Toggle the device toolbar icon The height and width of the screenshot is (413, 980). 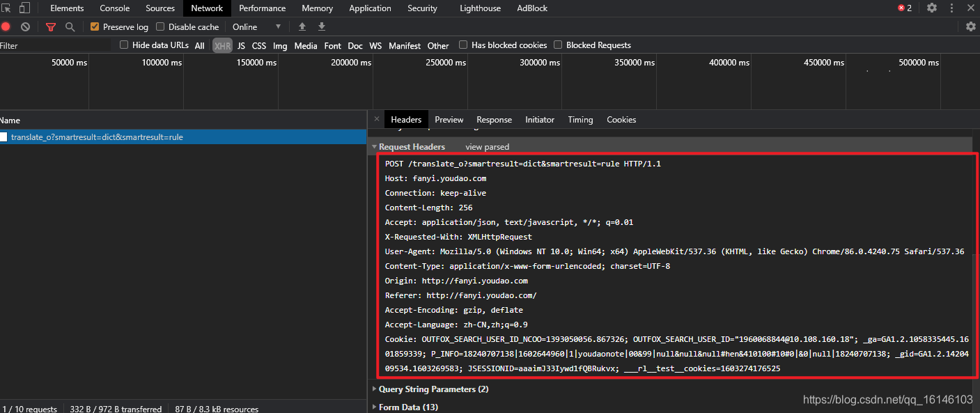pos(24,8)
